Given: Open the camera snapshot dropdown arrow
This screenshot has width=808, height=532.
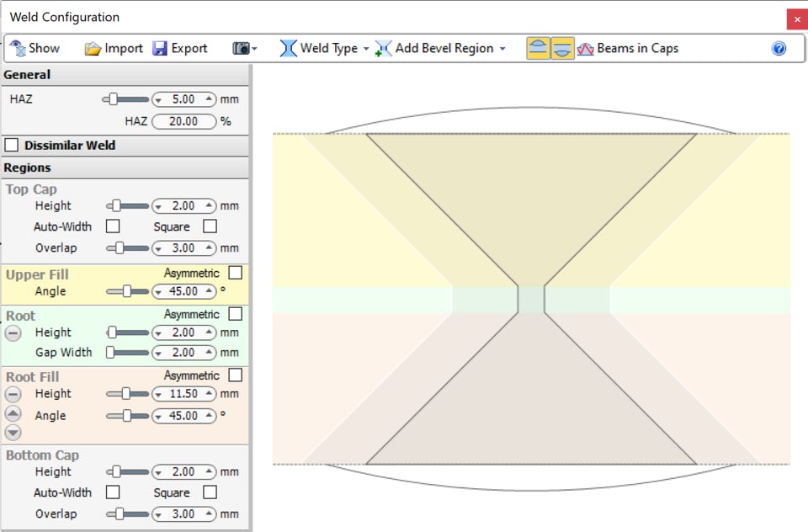Looking at the screenshot, I should tap(254, 49).
